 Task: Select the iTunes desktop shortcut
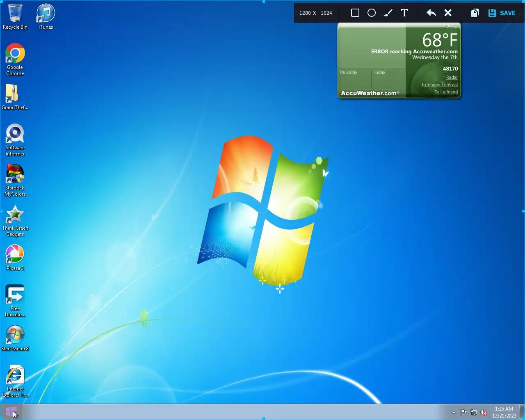(46, 16)
